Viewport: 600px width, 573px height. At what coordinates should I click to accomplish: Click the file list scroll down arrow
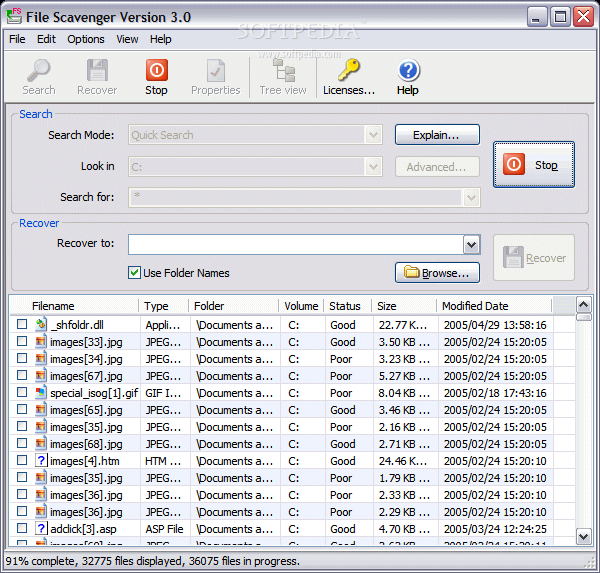coord(584,537)
